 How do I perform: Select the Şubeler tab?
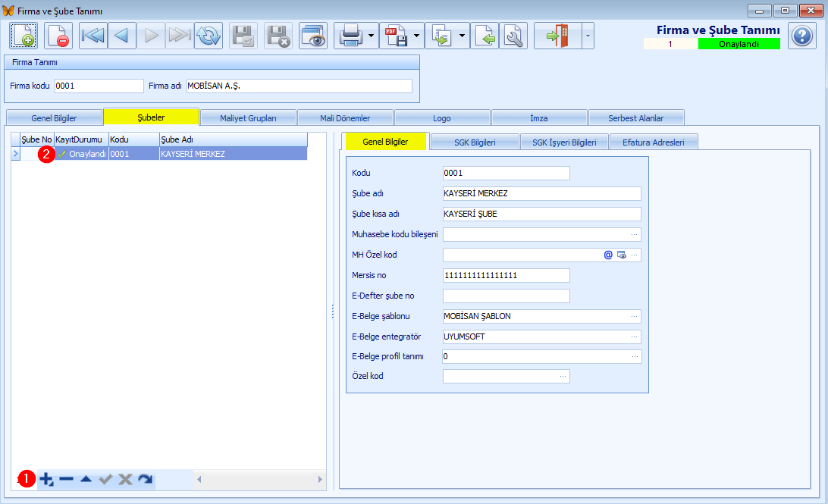point(151,117)
